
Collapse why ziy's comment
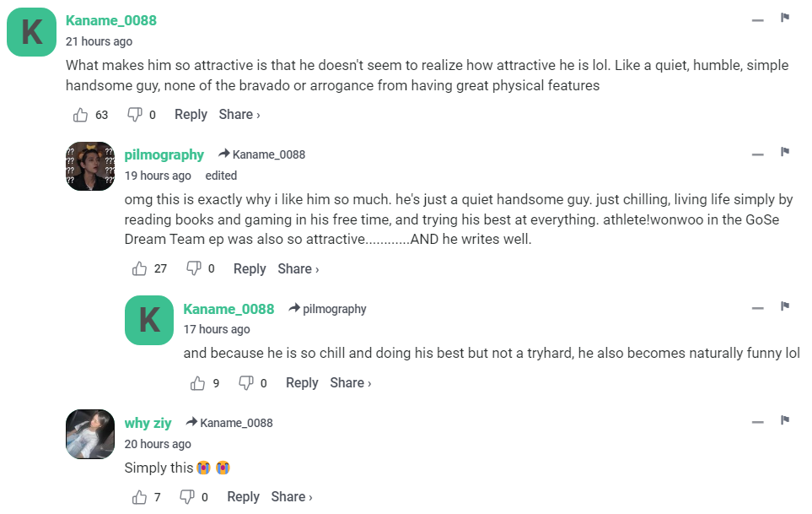click(x=758, y=422)
